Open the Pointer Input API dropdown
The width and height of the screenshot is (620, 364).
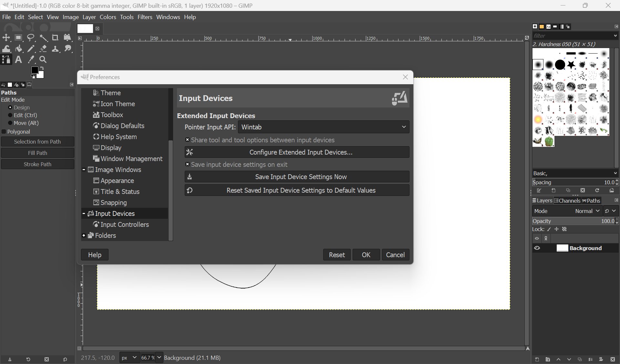point(324,127)
